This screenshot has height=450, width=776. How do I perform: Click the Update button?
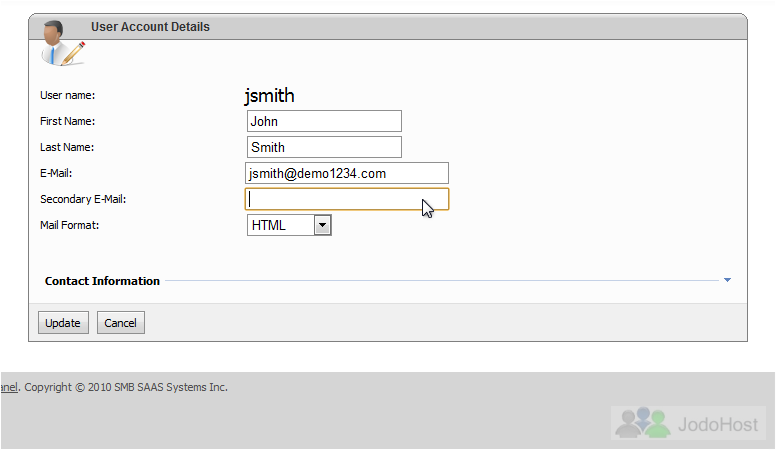(63, 323)
